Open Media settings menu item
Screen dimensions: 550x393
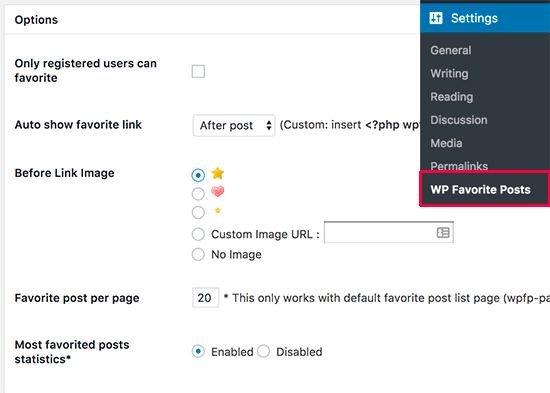pos(446,143)
